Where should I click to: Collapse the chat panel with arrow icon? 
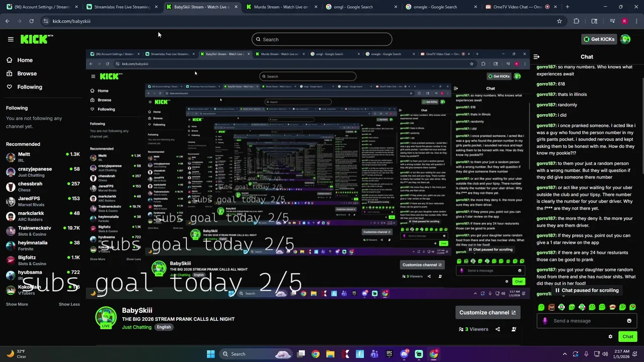pos(536,57)
